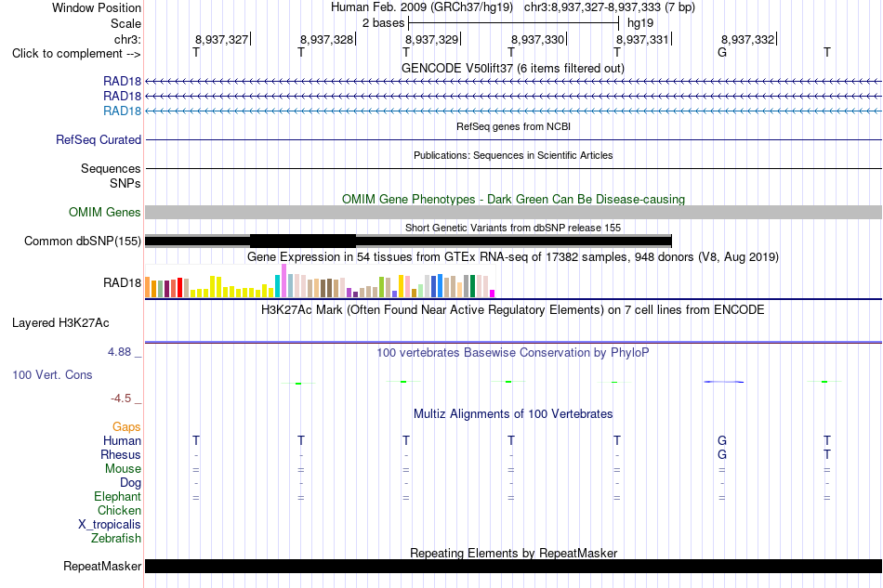
Task: Click the blue PhyloP conservation mark
Action: (724, 382)
